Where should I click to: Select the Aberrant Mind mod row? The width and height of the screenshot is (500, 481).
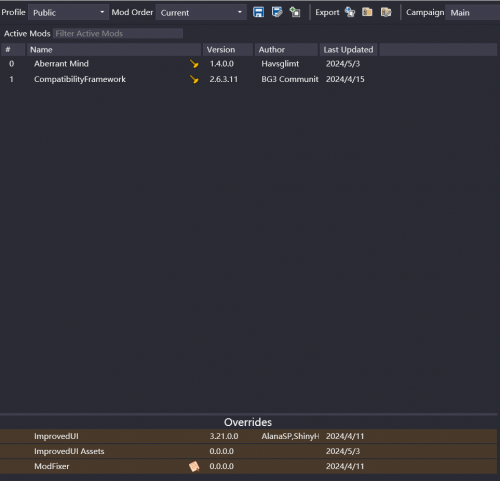pyautogui.click(x=249, y=64)
